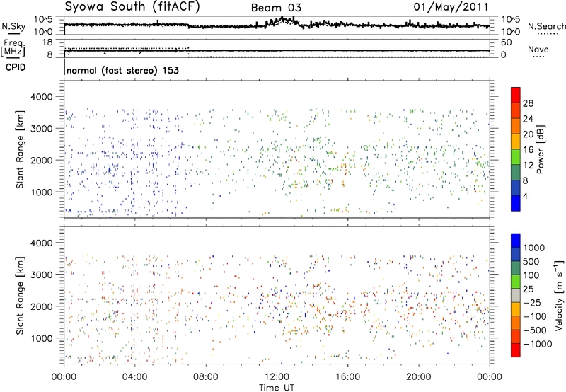This screenshot has width=566, height=392.
Task: Click the 'N.Search' legend label
Action: [546, 26]
